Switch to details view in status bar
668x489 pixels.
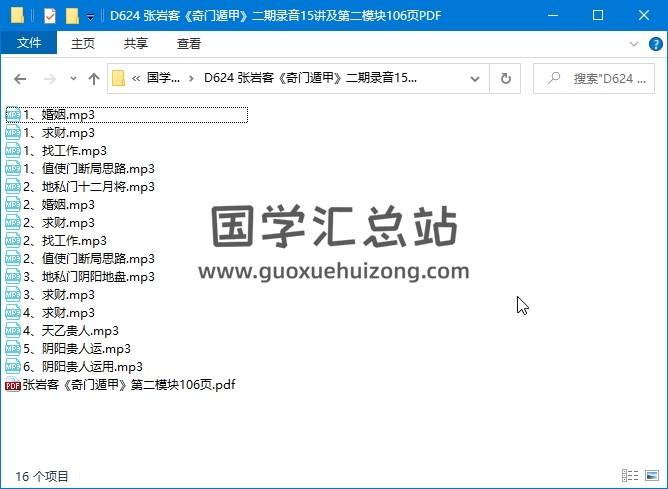click(x=630, y=475)
